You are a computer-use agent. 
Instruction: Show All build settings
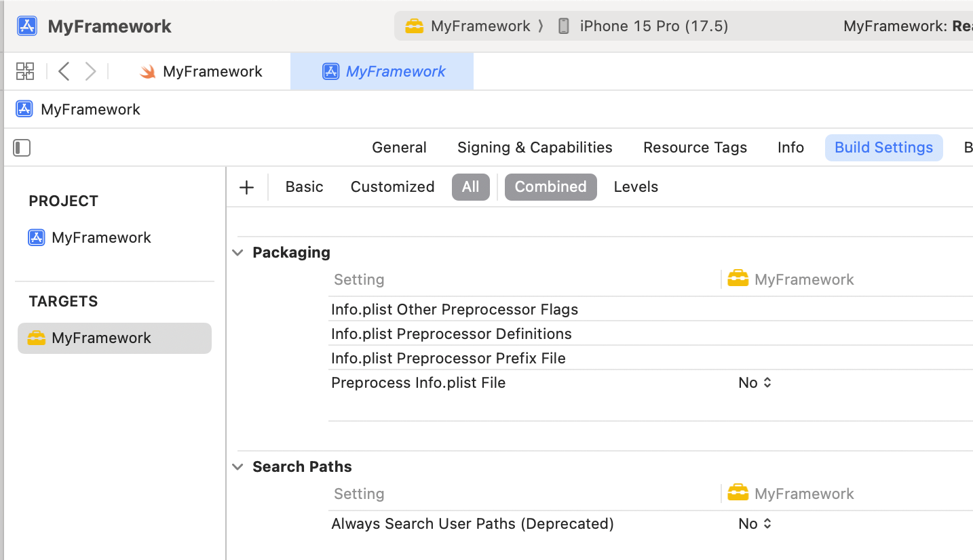tap(471, 186)
